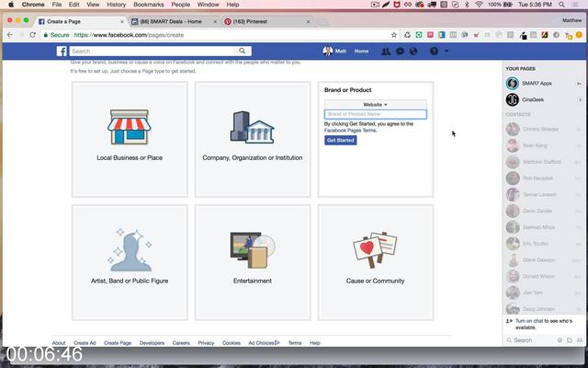
Task: Click the search magnifier in Facebook bar
Action: [x=243, y=51]
